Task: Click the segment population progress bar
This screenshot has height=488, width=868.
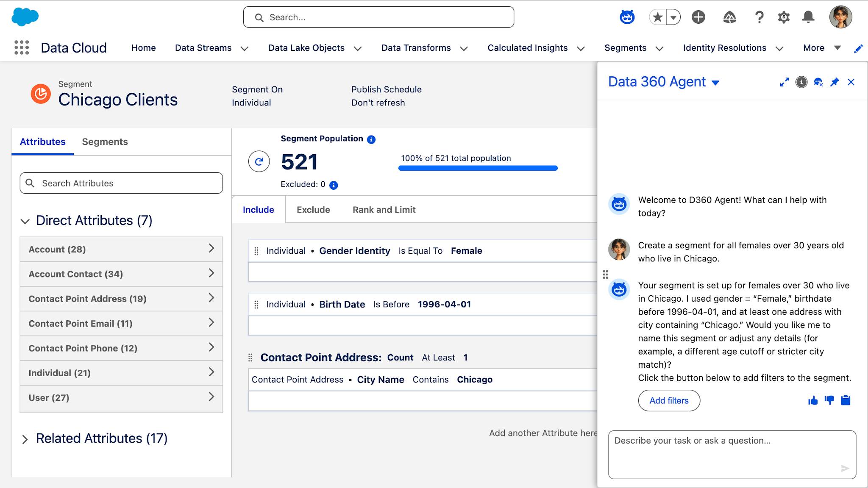Action: click(478, 168)
